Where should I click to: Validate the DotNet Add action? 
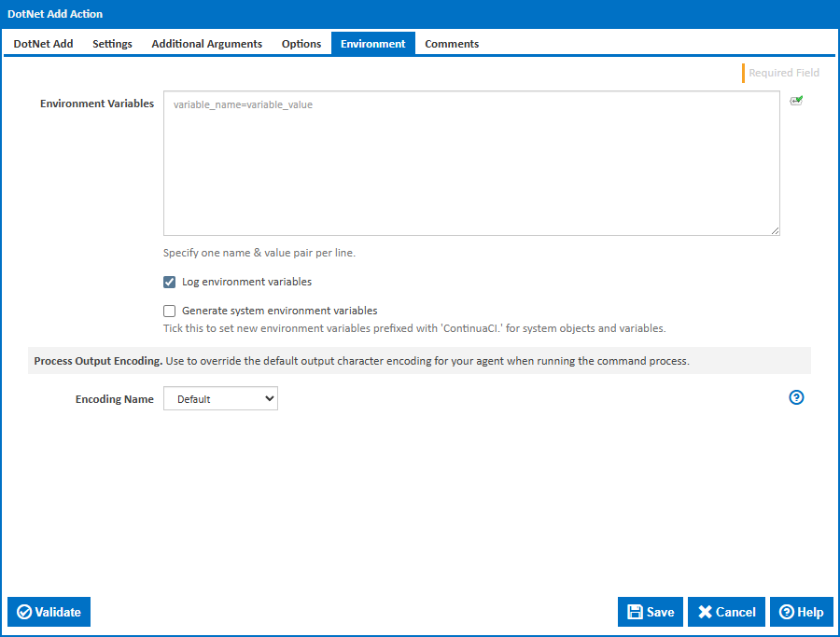[x=49, y=612]
